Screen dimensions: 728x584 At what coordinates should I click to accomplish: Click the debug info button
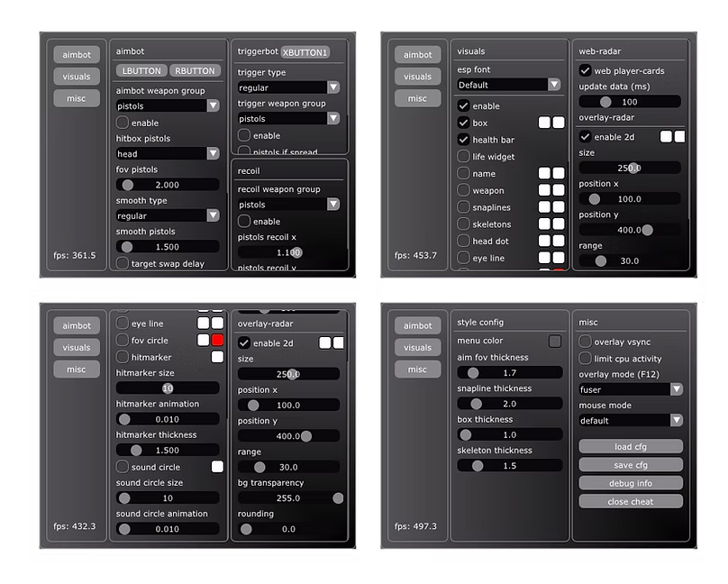(631, 483)
